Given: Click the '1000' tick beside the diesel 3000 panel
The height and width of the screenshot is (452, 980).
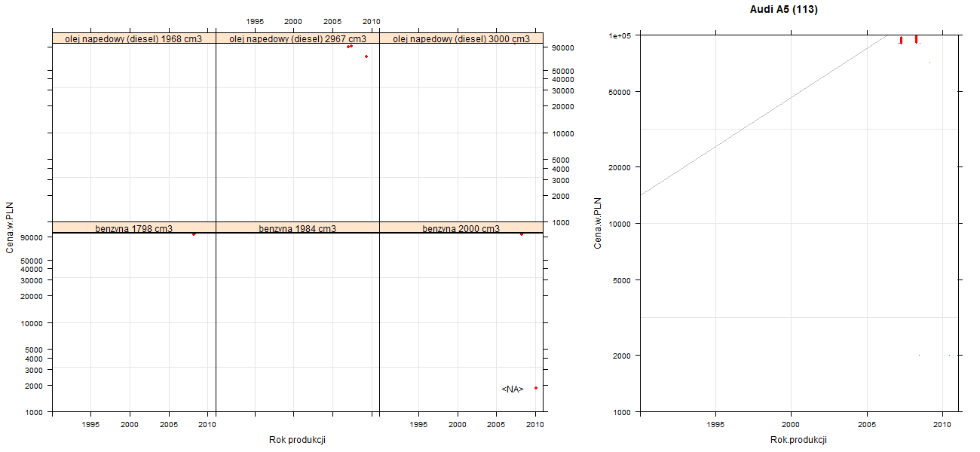Looking at the screenshot, I should tap(562, 223).
